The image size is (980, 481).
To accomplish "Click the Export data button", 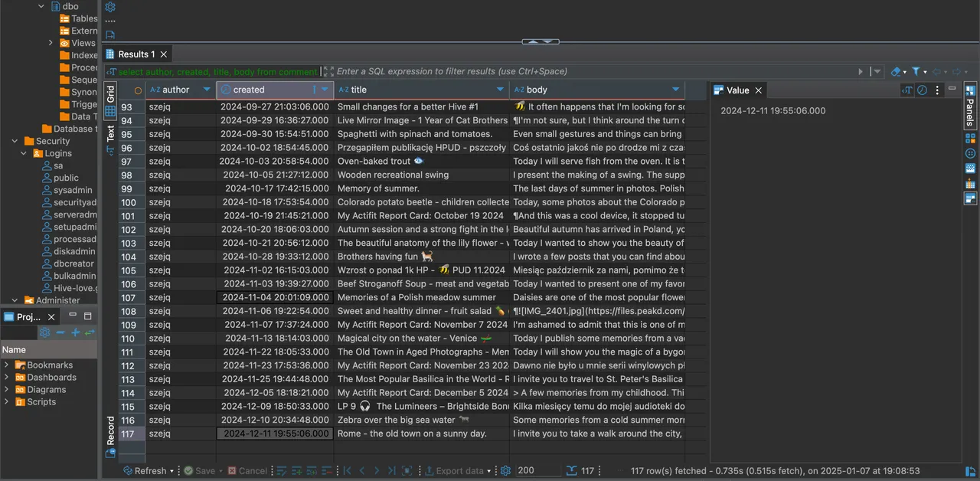I will pyautogui.click(x=454, y=471).
